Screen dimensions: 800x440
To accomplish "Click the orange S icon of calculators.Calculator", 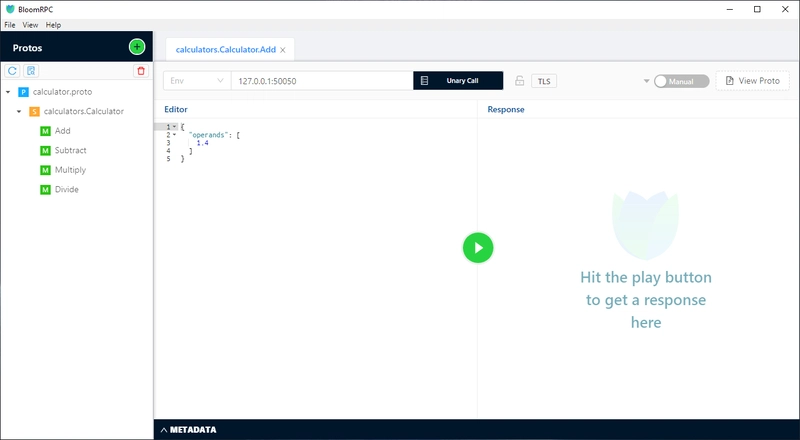I will point(34,111).
